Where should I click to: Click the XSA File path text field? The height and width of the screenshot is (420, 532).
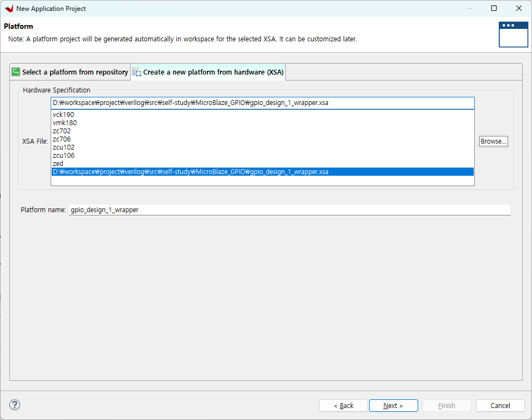262,103
